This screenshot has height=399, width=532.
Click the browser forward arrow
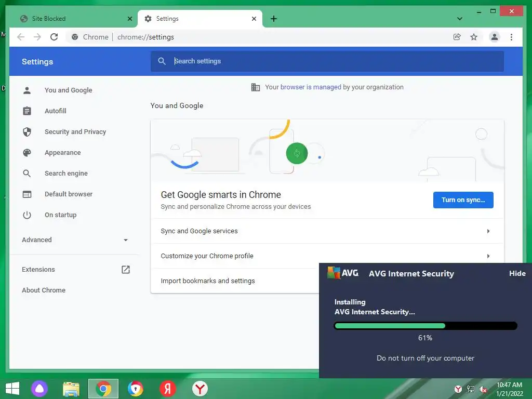(x=37, y=37)
